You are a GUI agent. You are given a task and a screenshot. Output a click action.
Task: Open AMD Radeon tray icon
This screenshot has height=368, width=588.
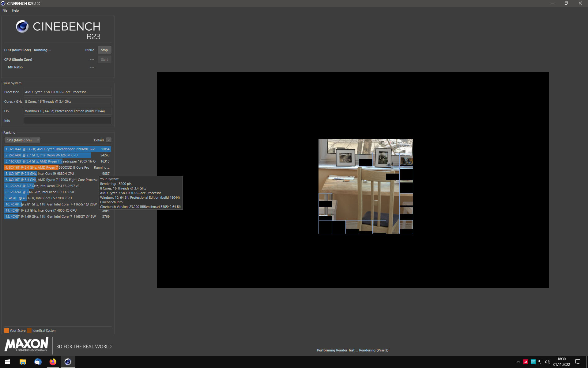pyautogui.click(x=526, y=362)
